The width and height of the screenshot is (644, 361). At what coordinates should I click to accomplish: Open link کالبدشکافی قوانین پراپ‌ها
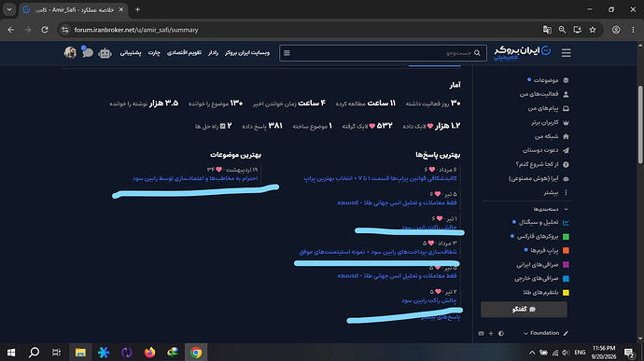380,179
